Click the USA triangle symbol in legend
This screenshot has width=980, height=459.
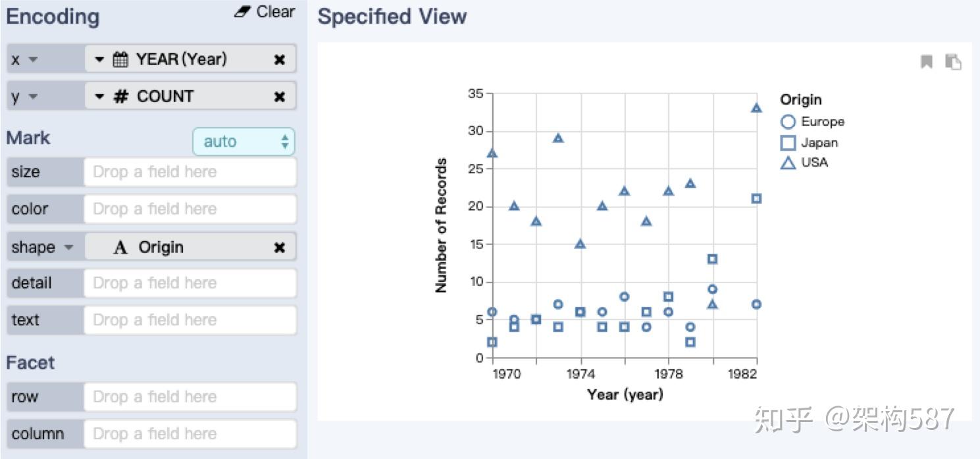(788, 163)
